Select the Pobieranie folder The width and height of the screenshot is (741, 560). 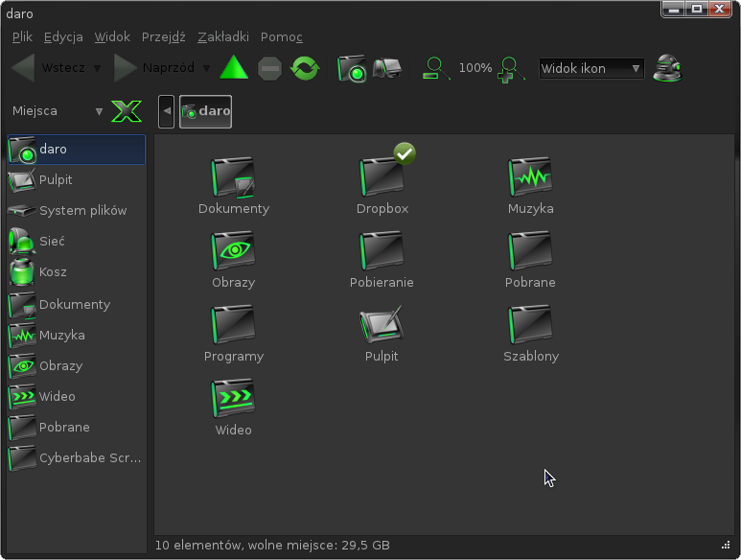pos(382,260)
